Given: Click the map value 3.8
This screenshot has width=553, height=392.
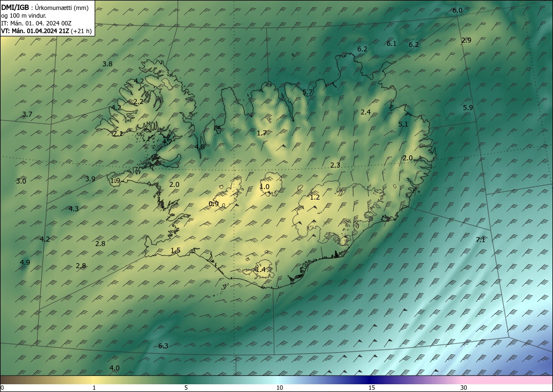Looking at the screenshot, I should coord(108,64).
